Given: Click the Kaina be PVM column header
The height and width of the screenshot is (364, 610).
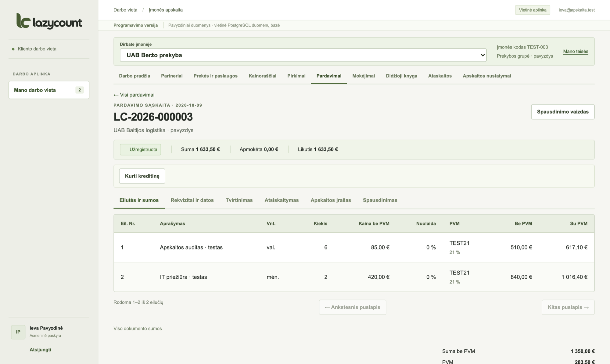Looking at the screenshot, I should [374, 223].
